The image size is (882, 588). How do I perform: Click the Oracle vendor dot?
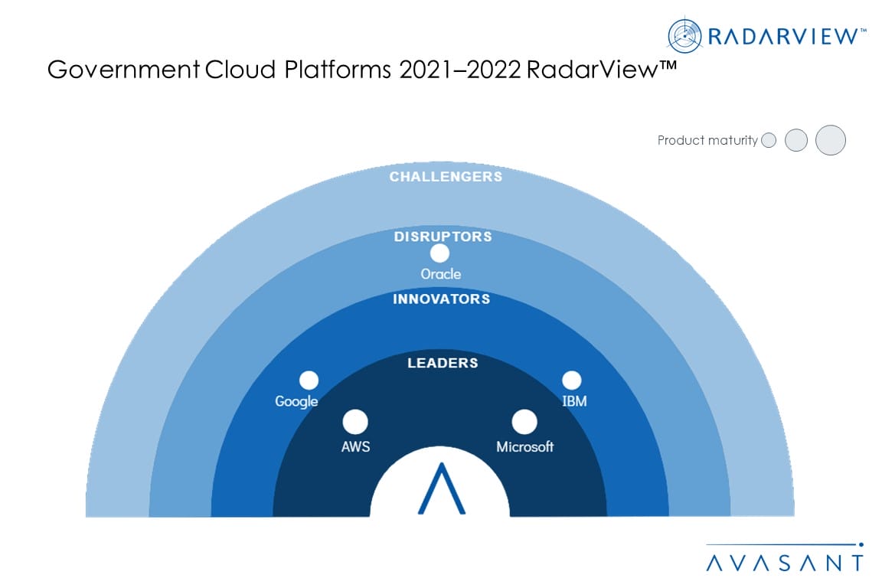tap(439, 253)
